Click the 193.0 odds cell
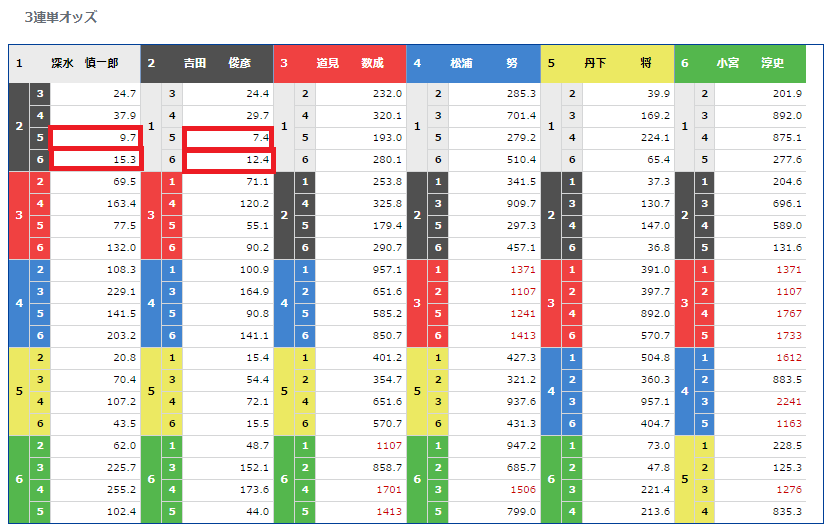The height and width of the screenshot is (528, 829). click(361, 137)
